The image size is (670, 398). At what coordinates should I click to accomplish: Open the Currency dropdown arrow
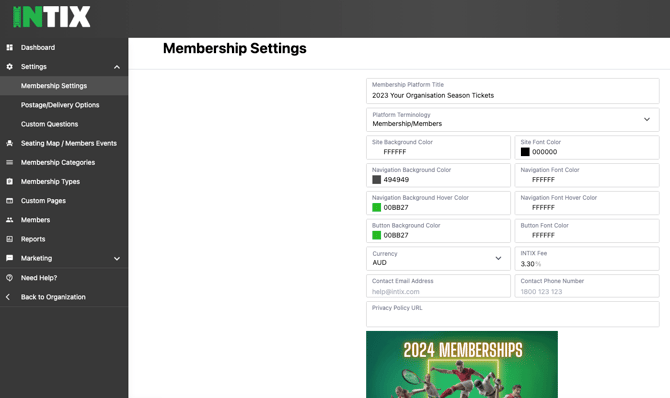(498, 258)
